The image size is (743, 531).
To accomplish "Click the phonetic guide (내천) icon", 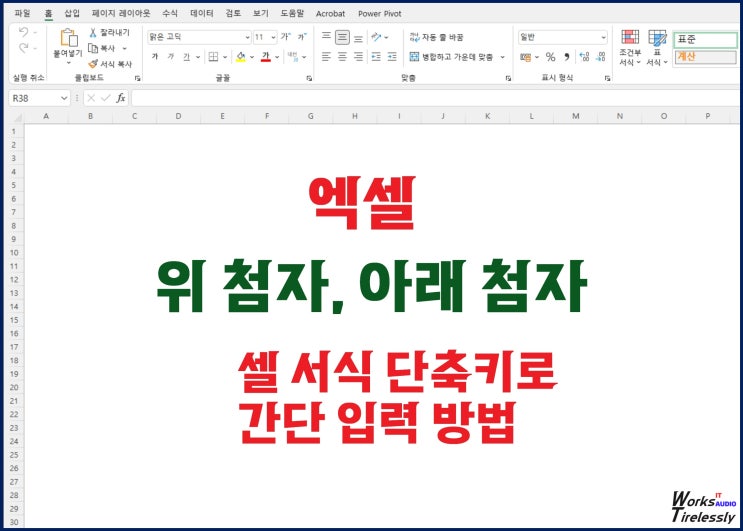I will (292, 57).
